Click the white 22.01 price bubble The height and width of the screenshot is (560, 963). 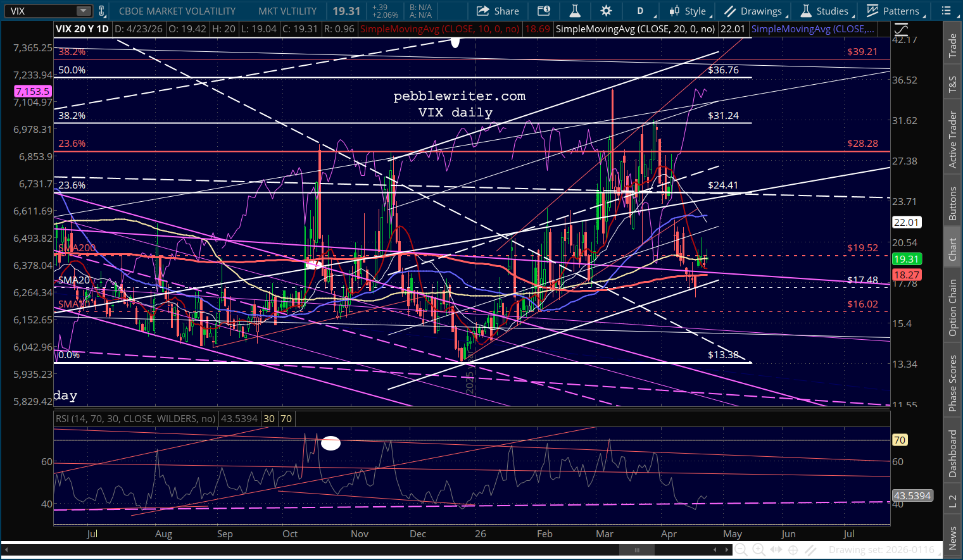[906, 222]
